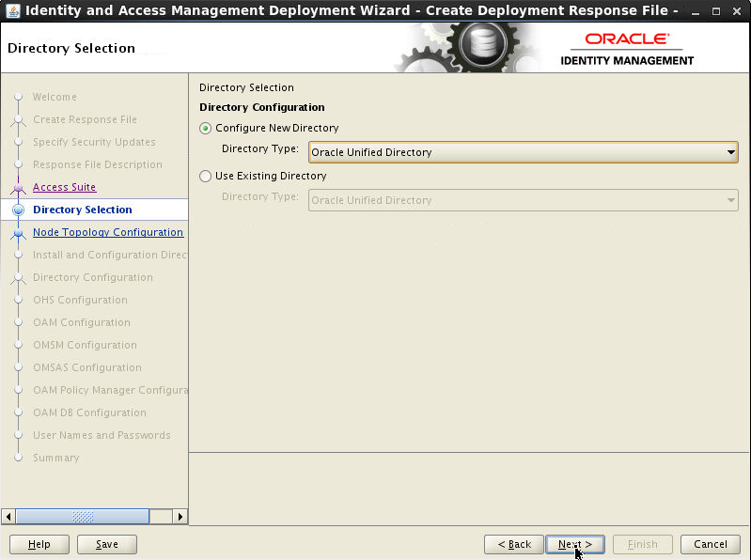Open the disabled Directory Type dropdown under Use Existing Directory
The width and height of the screenshot is (751, 560).
[523, 200]
